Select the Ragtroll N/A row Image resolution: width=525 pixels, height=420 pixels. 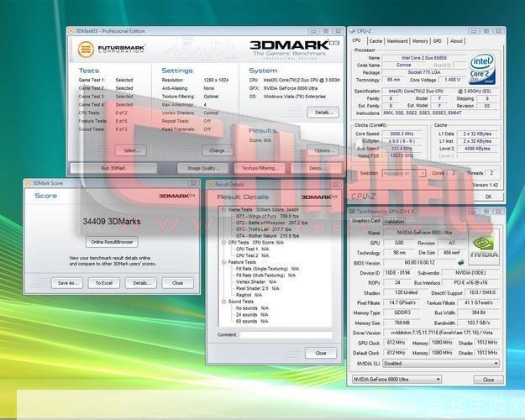tap(249, 295)
